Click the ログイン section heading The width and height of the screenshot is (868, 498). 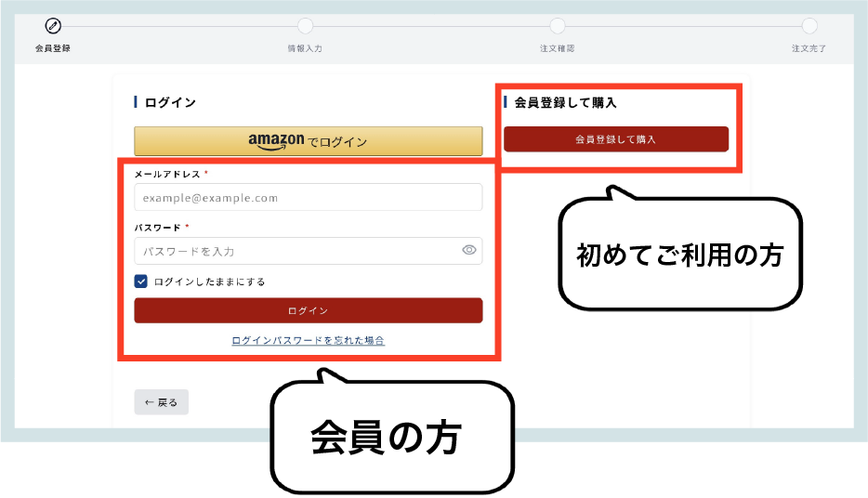coord(170,102)
